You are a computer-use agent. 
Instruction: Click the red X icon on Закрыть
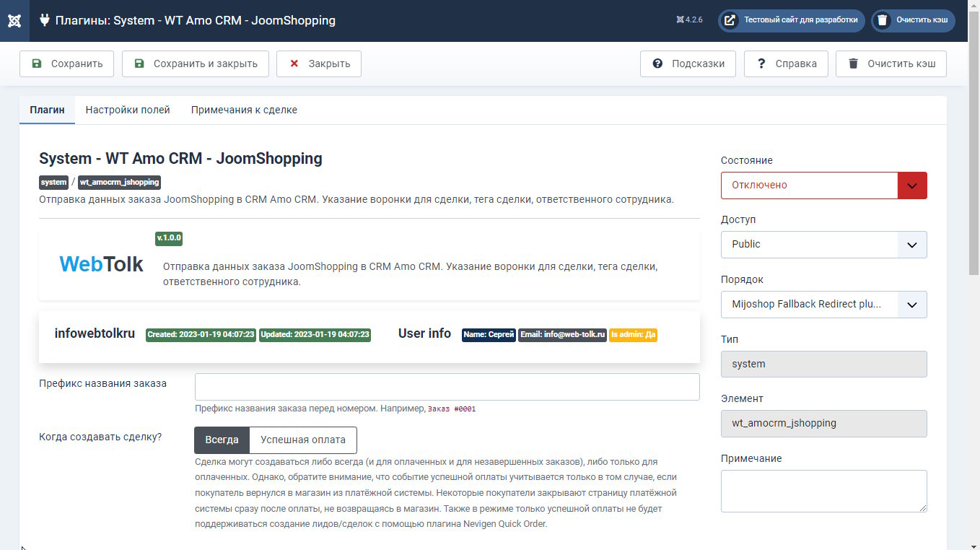point(294,64)
